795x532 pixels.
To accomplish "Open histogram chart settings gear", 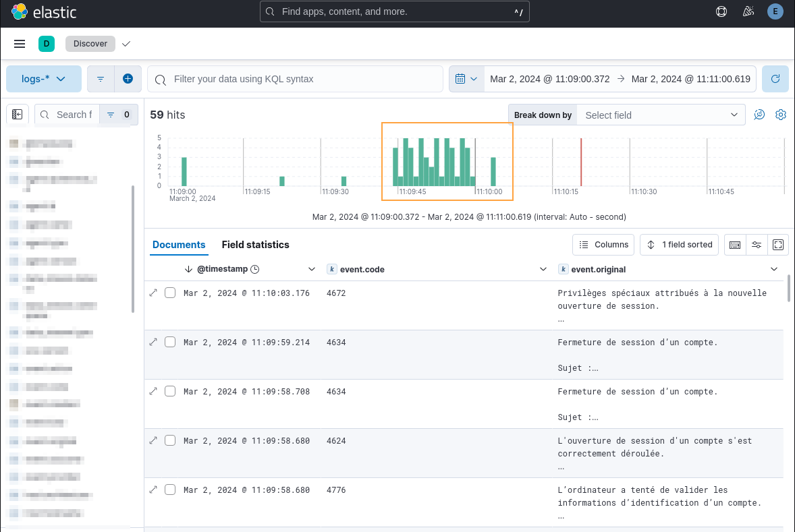I will tap(781, 115).
